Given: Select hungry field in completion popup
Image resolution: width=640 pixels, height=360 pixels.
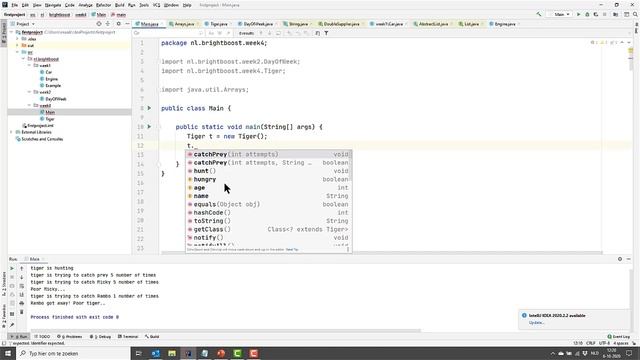Looking at the screenshot, I should 269,179.
